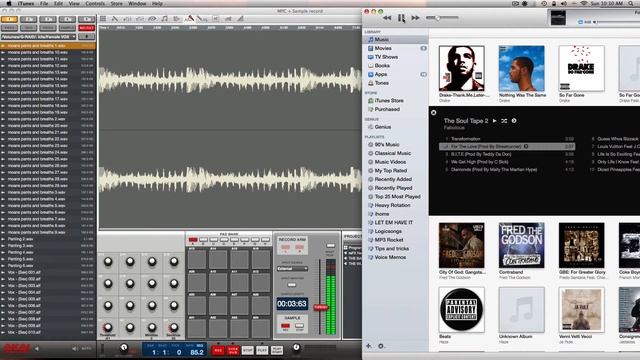Click the arrow beside Panting 2.wav
This screenshot has height=360, width=640.
tap(3, 239)
